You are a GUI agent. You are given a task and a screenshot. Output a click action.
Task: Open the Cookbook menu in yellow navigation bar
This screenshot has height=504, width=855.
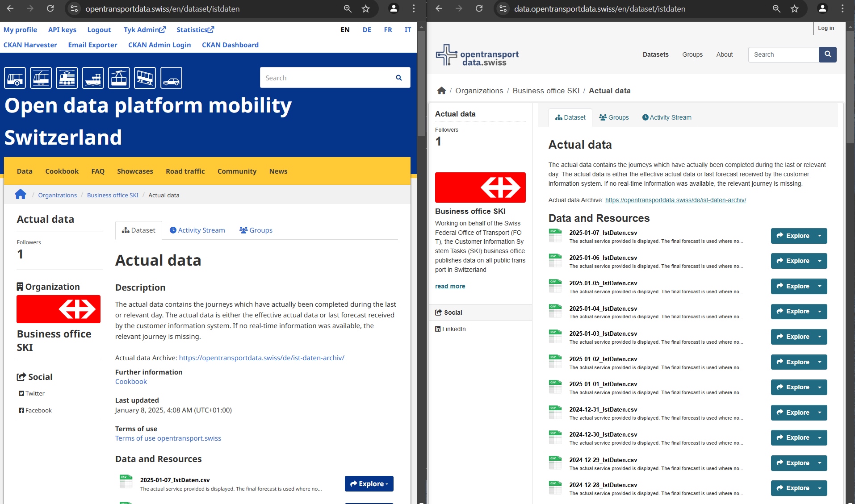tap(62, 171)
